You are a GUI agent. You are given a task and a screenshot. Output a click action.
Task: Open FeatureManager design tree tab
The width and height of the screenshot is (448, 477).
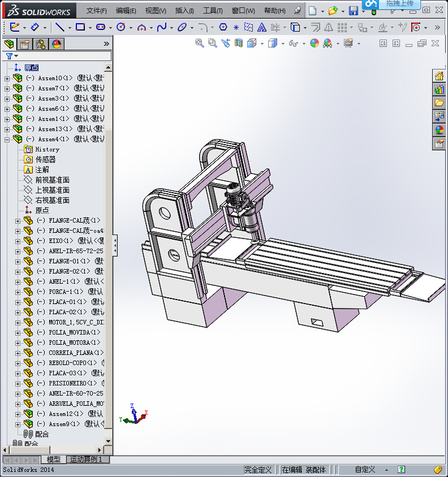click(9, 44)
